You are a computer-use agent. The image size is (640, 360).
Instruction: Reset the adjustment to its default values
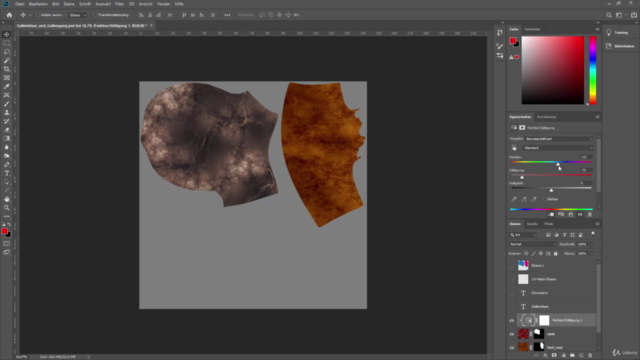pyautogui.click(x=571, y=214)
